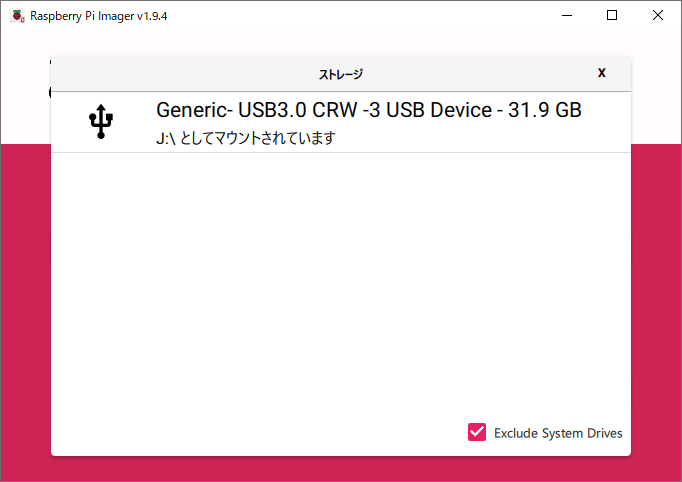The image size is (682, 482).
Task: Minimize the Raspberry Pi Imager window
Action: coord(567,16)
